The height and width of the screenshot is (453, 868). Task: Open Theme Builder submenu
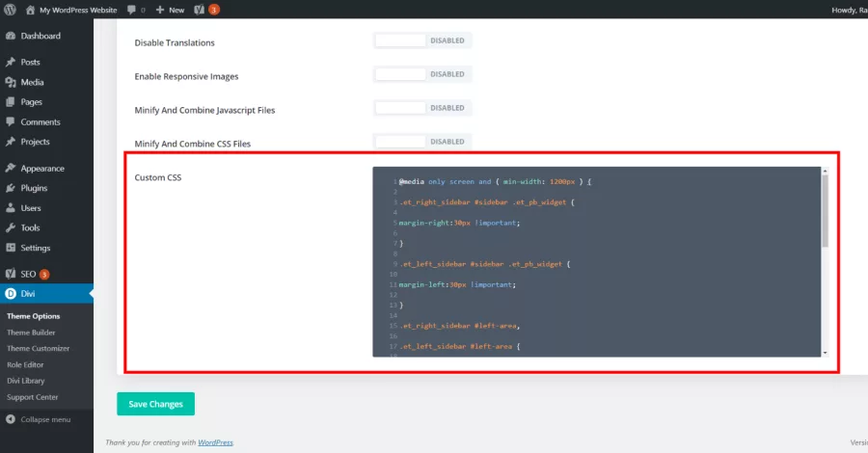[x=31, y=333]
